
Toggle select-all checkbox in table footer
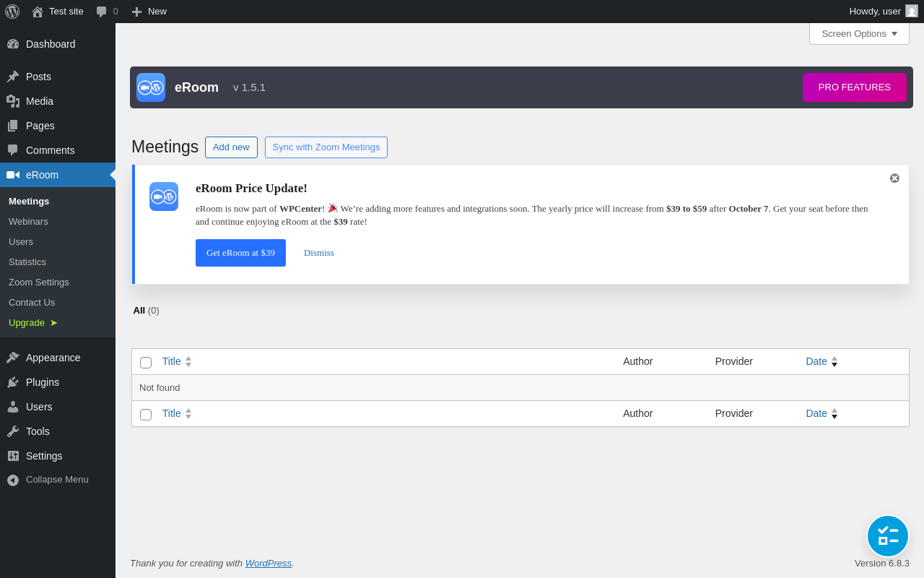tap(146, 415)
